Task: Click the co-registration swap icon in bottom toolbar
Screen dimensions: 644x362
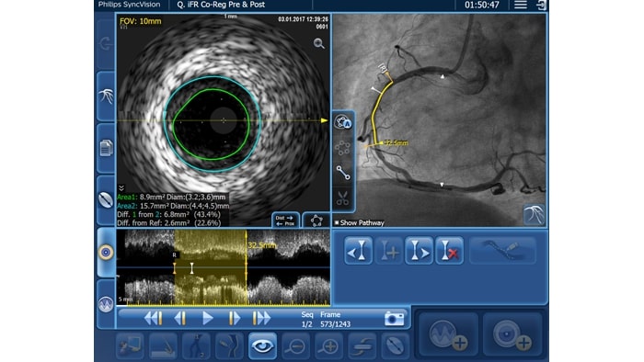Action: [362, 346]
